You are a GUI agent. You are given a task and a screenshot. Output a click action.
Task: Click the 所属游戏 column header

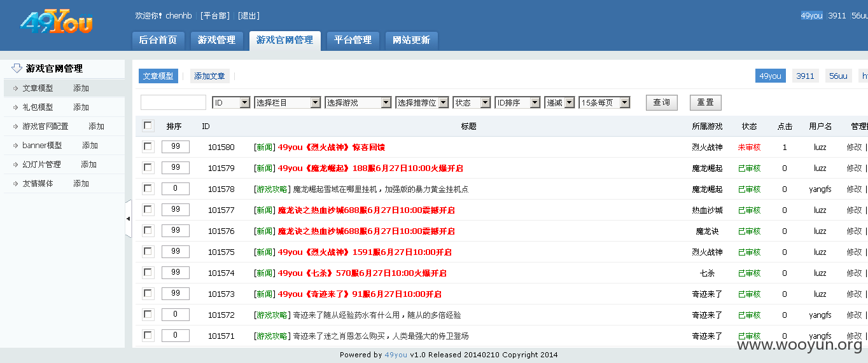tap(707, 127)
